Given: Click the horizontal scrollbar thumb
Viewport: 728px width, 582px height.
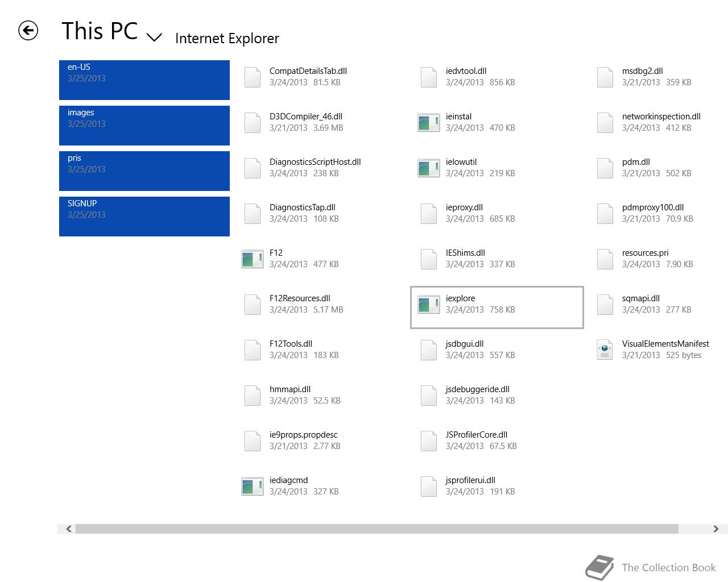Looking at the screenshot, I should click(x=377, y=529).
